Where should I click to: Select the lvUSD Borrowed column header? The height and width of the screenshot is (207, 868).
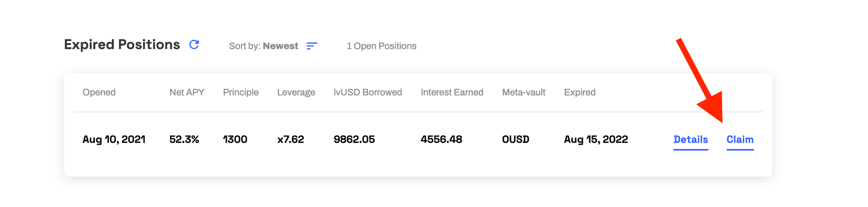point(368,92)
